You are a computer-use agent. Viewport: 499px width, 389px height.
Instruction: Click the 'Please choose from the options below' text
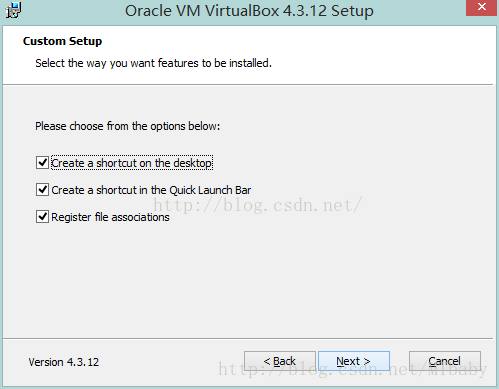(128, 126)
